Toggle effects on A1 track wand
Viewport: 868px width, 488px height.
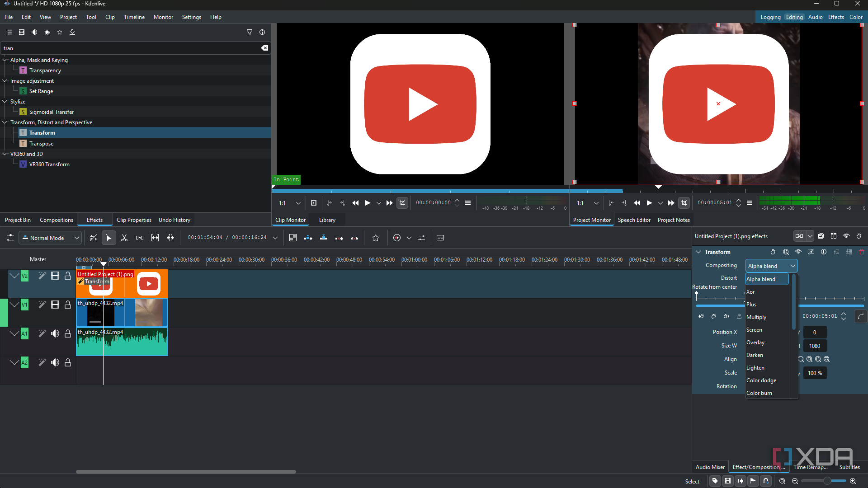[x=42, y=333]
